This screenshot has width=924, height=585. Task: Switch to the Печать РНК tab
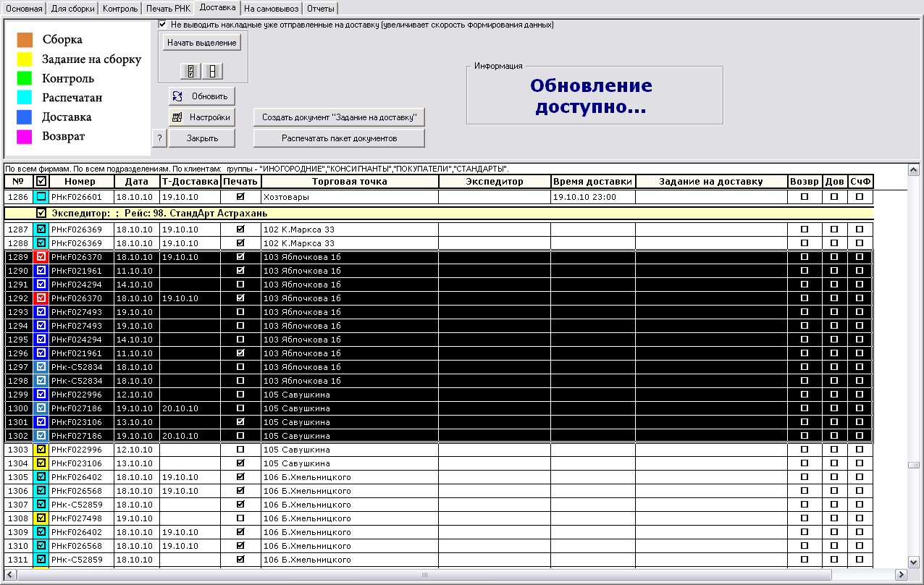click(168, 9)
